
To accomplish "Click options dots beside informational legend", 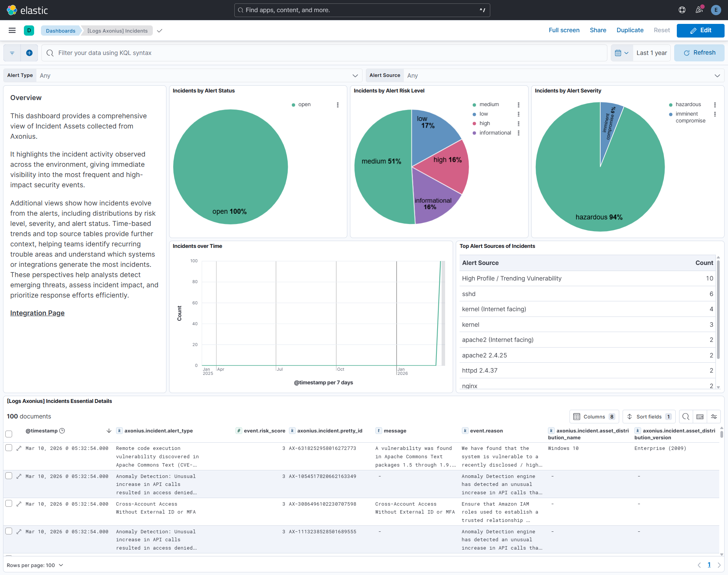I will pyautogui.click(x=518, y=133).
